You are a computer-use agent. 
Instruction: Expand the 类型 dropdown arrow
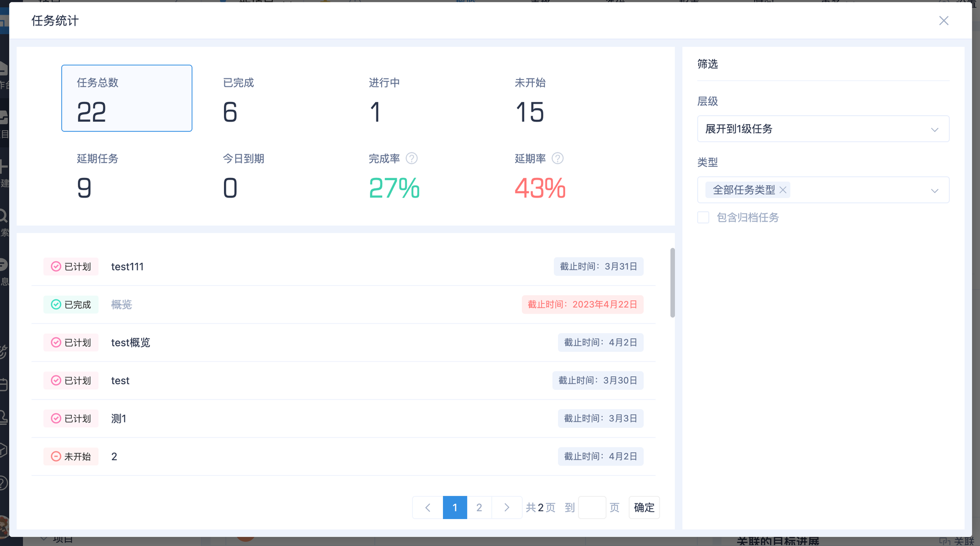[x=934, y=191]
